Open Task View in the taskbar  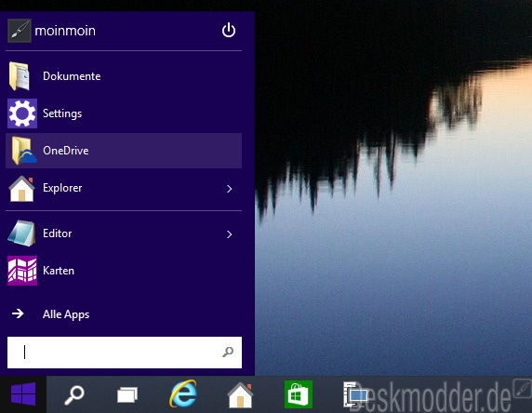[127, 395]
